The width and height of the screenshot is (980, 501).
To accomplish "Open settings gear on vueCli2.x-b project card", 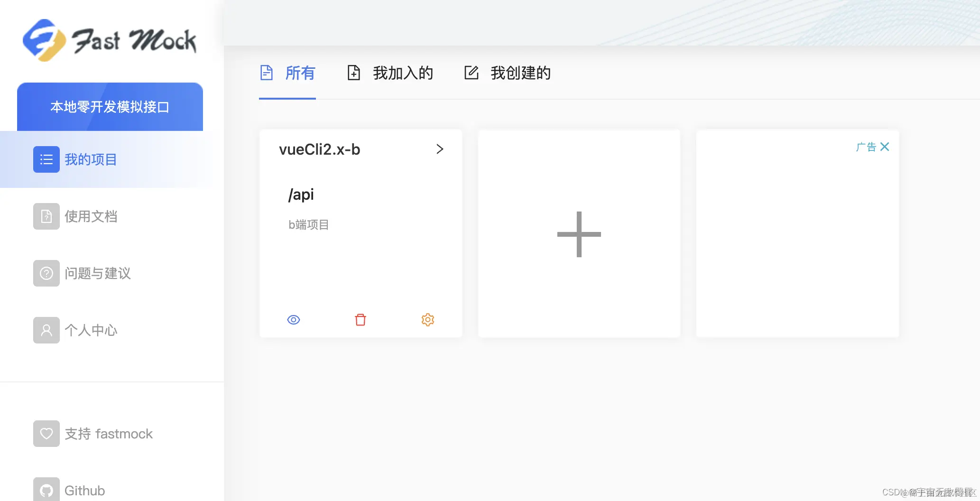I will (427, 320).
